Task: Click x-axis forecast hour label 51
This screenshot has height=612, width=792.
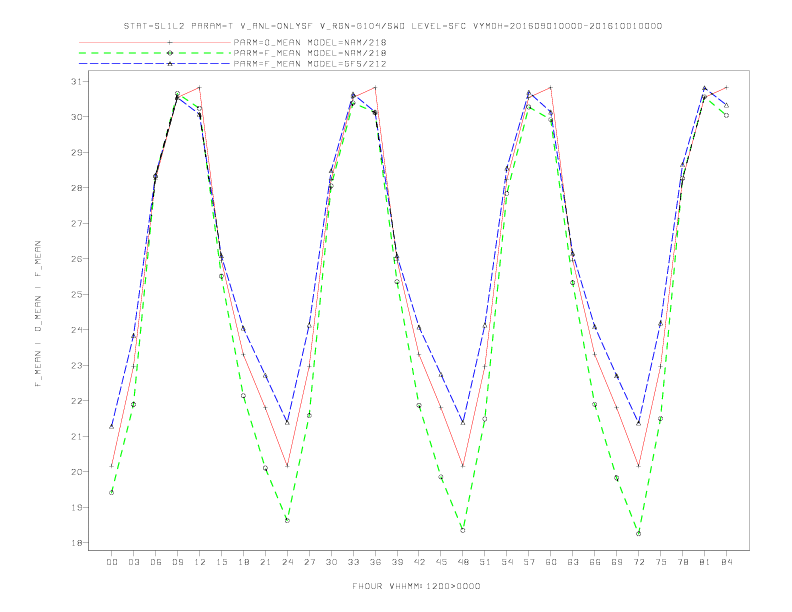Action: [x=485, y=562]
